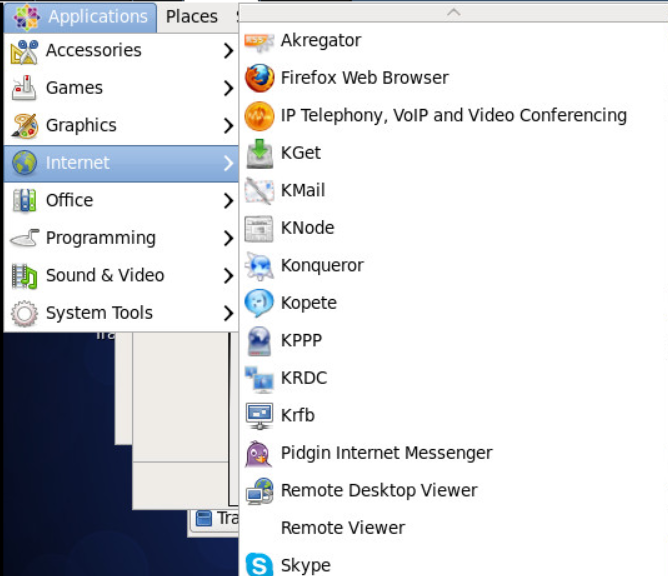Expand the Accessories submenu arrow
This screenshot has width=668, height=576.
pyautogui.click(x=228, y=51)
